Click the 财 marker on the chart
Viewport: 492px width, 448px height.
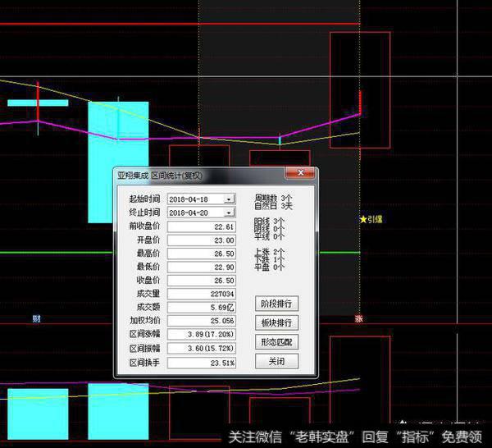click(x=36, y=318)
